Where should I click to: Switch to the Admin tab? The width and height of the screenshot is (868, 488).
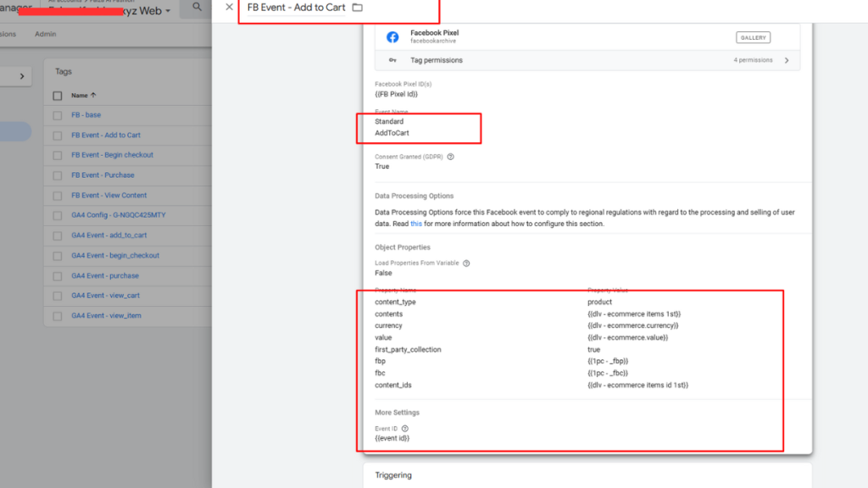46,34
